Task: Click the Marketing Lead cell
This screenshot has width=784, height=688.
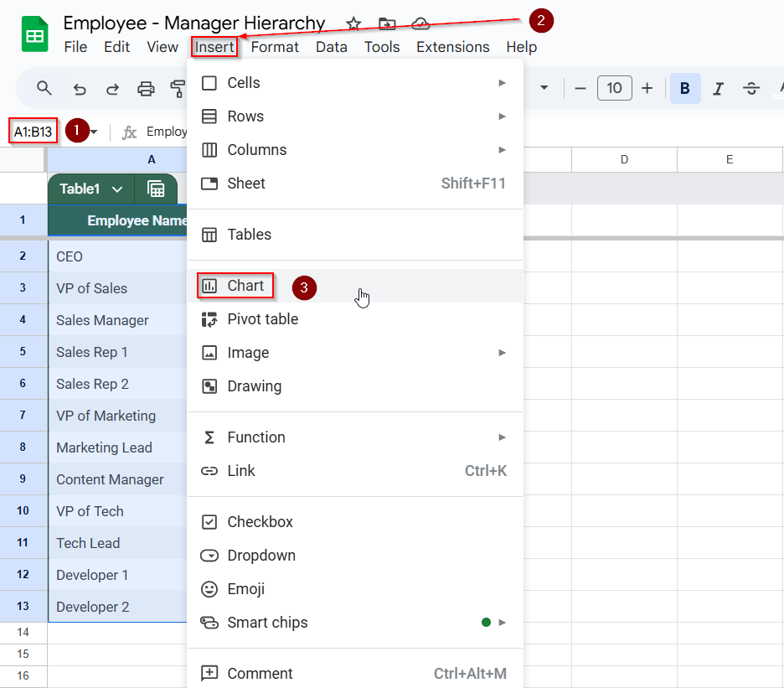Action: point(117,447)
